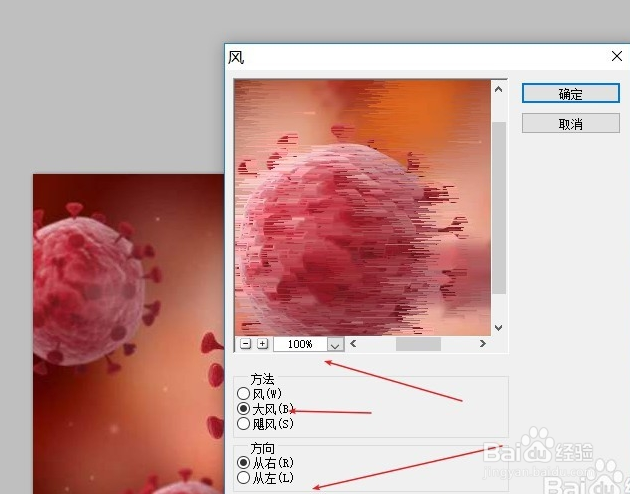Click the wind filter preview image

click(x=363, y=207)
